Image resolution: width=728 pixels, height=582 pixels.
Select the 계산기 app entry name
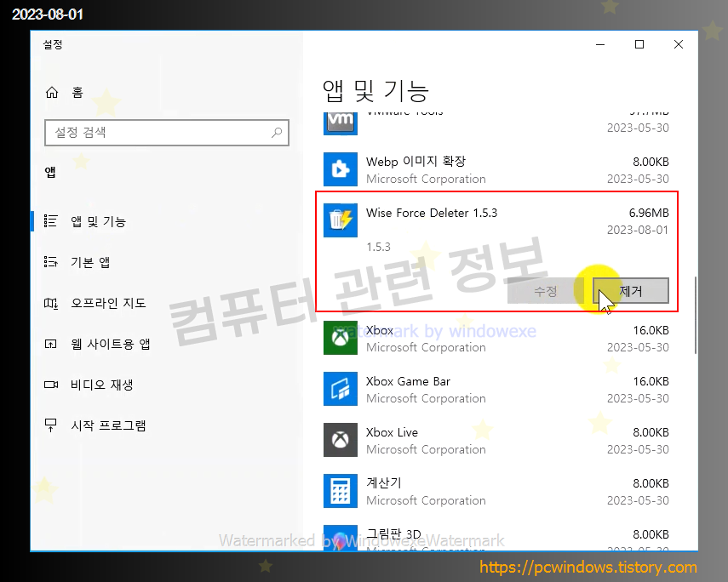(383, 483)
